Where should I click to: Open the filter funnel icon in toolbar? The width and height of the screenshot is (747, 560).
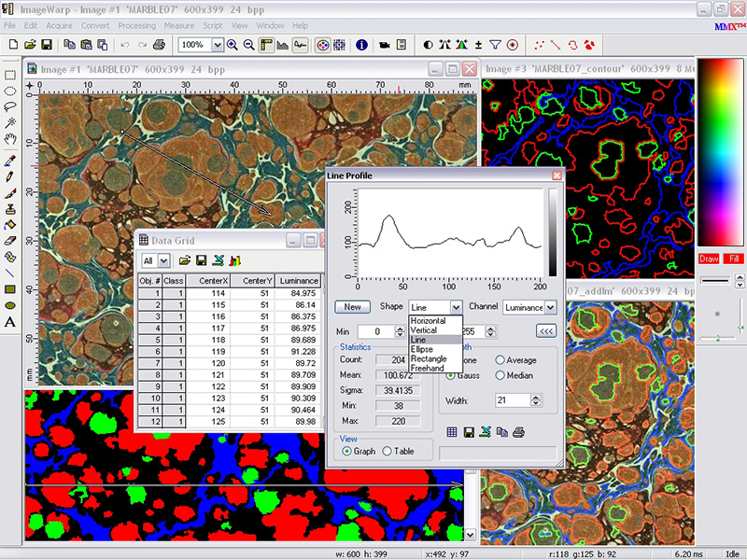[496, 45]
